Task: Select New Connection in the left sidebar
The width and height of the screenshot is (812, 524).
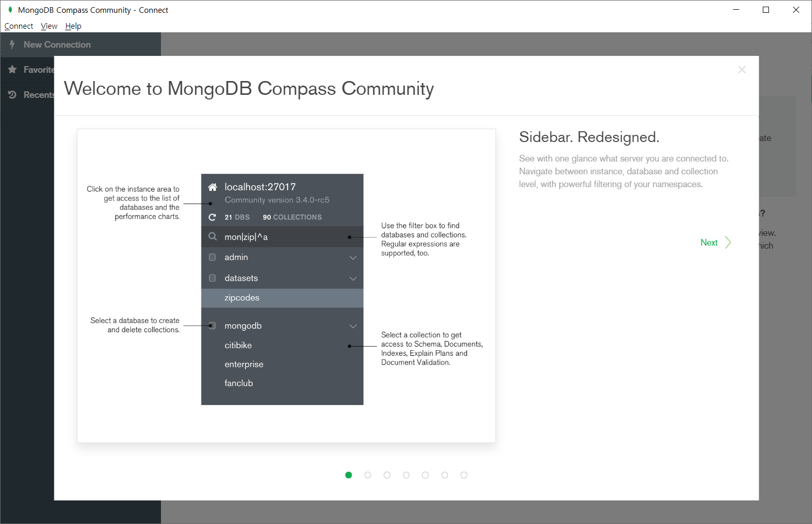Action: pyautogui.click(x=80, y=45)
